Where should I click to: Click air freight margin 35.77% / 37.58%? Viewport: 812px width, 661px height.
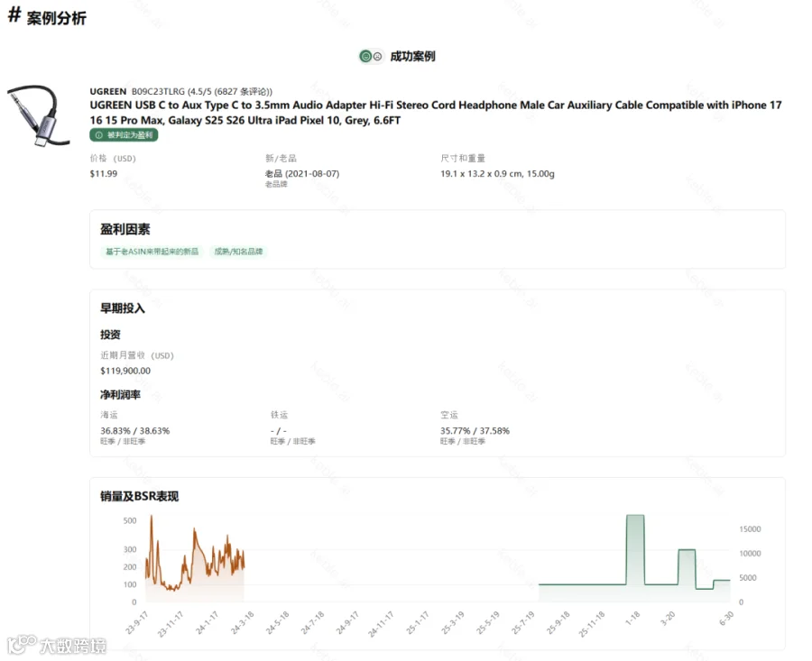(x=475, y=431)
